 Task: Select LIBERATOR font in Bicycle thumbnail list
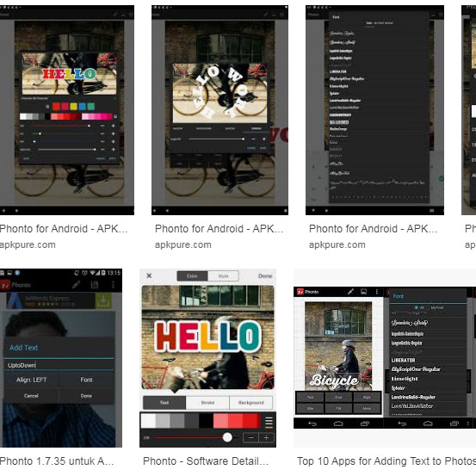(x=403, y=360)
